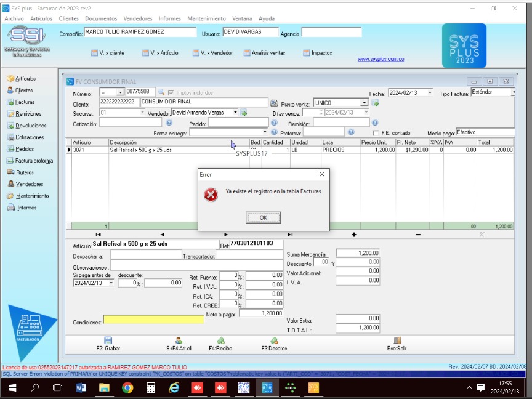Click the S+F4:Art.cli icon

(179, 341)
